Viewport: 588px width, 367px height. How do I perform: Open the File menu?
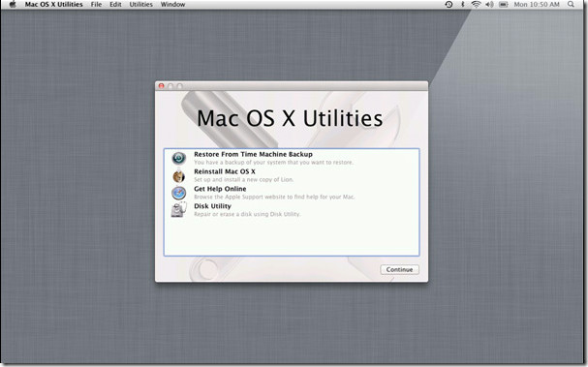[x=96, y=4]
